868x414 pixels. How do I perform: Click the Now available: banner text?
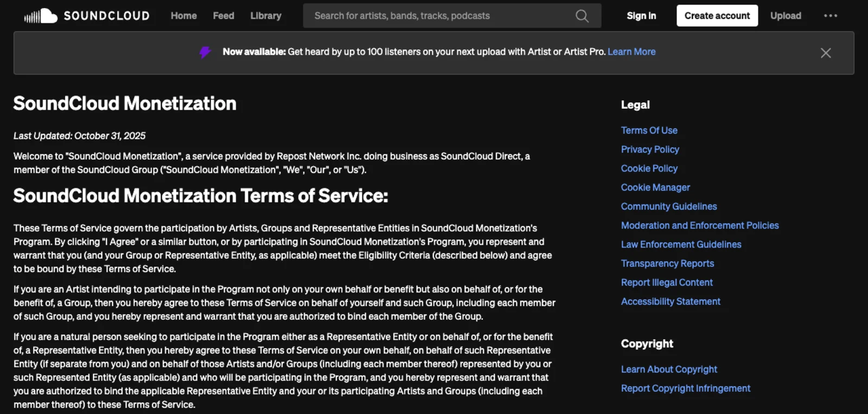point(254,52)
